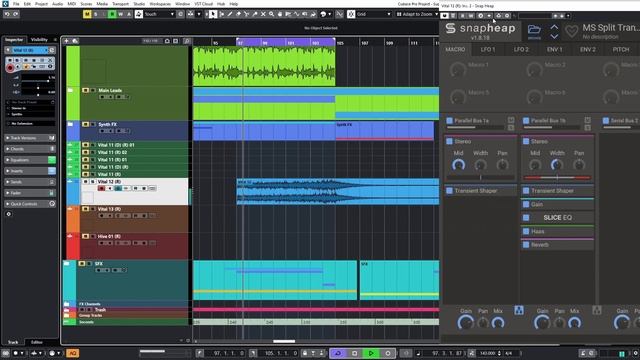Switch to ENV 1 tab in Snap Heap

point(554,49)
